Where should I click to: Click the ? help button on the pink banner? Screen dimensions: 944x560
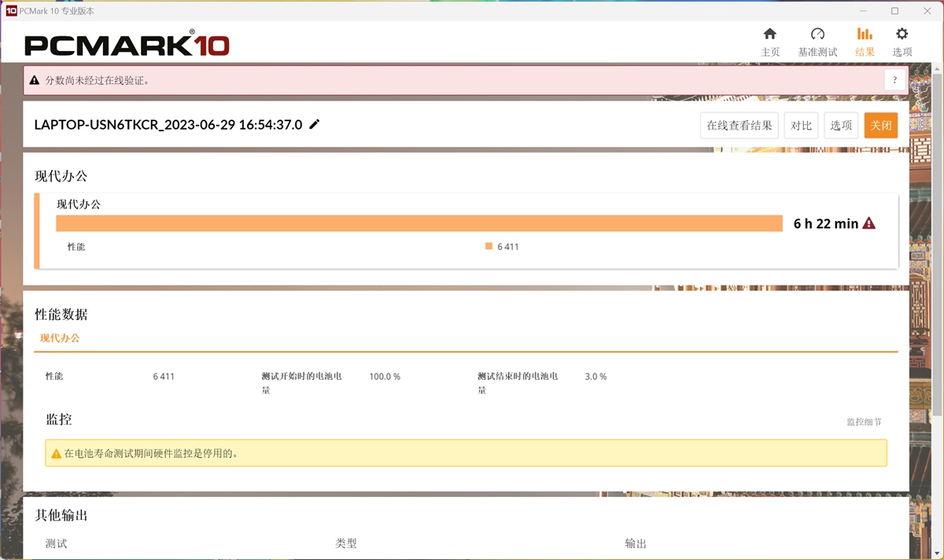[894, 79]
